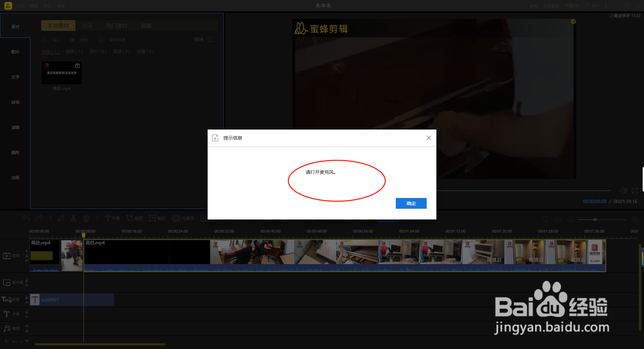This screenshot has height=349, width=644.
Task: Switch to 热门素材 tab
Action: point(117,26)
